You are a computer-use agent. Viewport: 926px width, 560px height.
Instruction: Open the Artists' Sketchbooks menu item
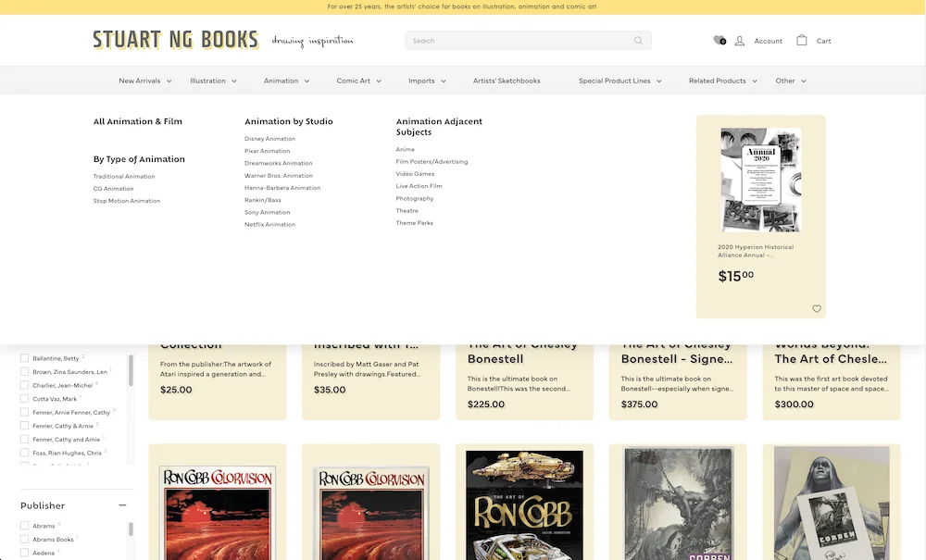507,81
